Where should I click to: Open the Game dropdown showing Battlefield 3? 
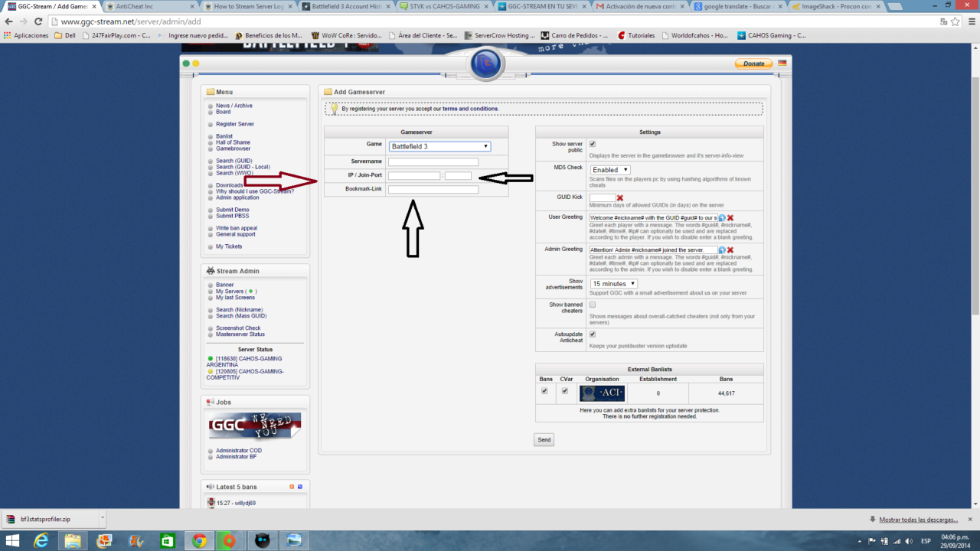(x=439, y=146)
